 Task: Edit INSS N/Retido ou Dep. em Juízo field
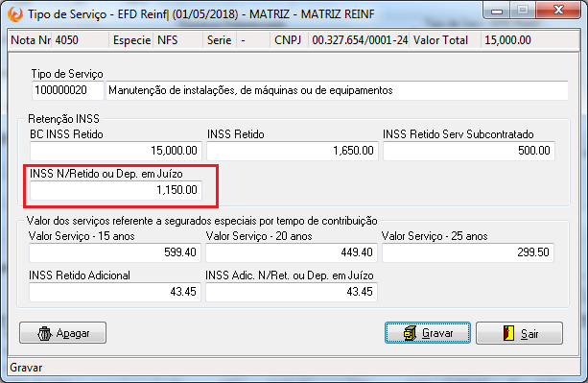point(116,190)
